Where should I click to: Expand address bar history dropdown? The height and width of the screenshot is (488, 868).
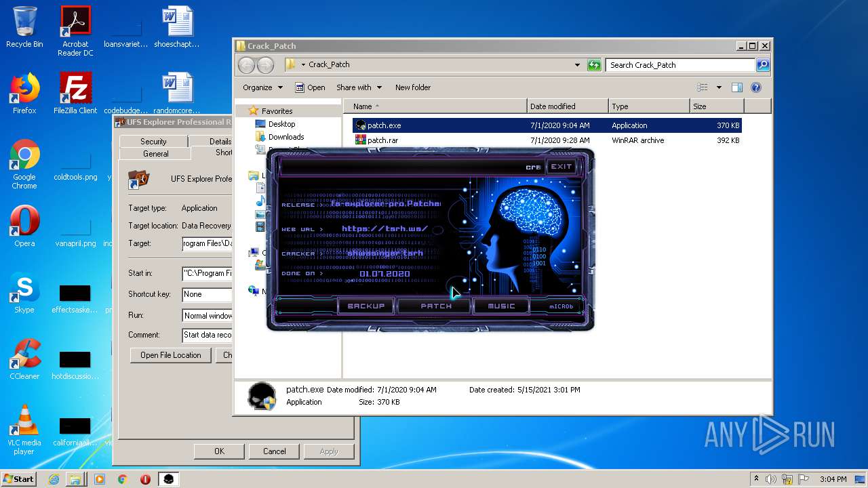point(577,65)
